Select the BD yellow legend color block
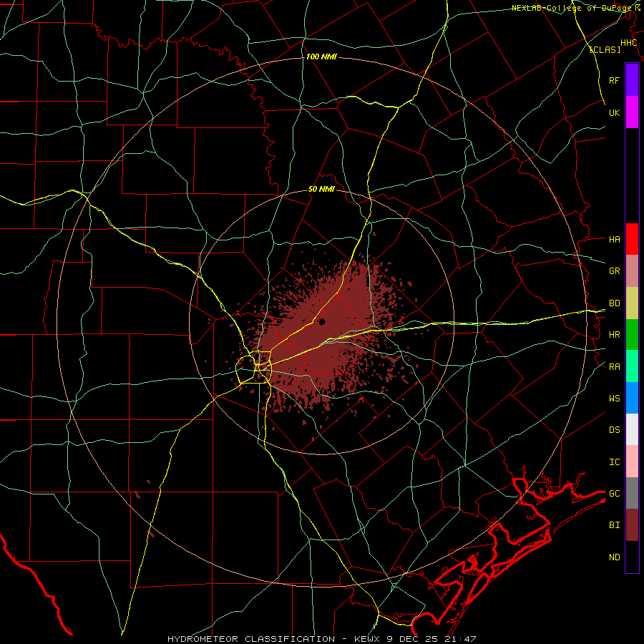 pyautogui.click(x=632, y=303)
